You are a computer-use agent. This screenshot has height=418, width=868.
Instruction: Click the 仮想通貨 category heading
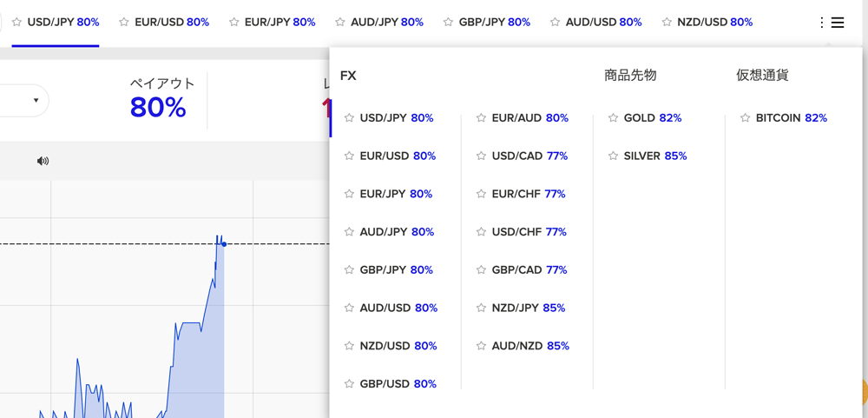[762, 76]
